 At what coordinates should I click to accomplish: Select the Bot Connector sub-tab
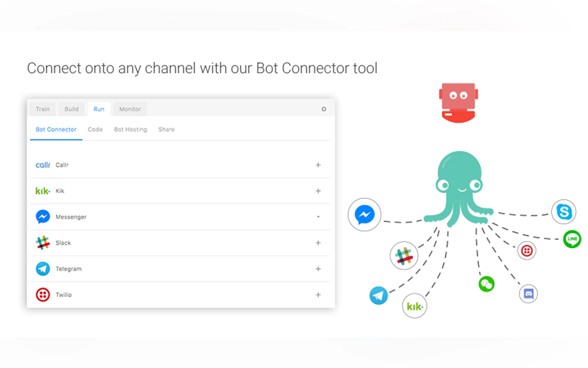coord(56,130)
